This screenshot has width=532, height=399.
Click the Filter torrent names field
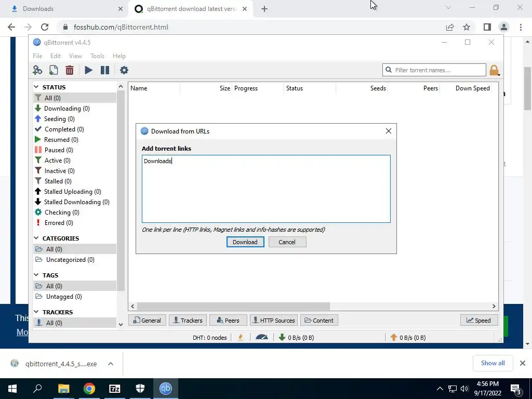434,70
